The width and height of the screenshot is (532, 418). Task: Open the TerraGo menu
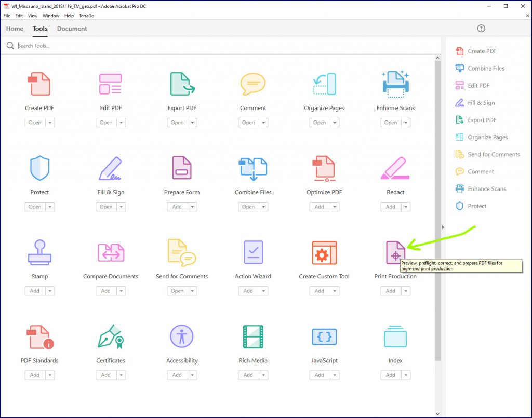pyautogui.click(x=87, y=16)
